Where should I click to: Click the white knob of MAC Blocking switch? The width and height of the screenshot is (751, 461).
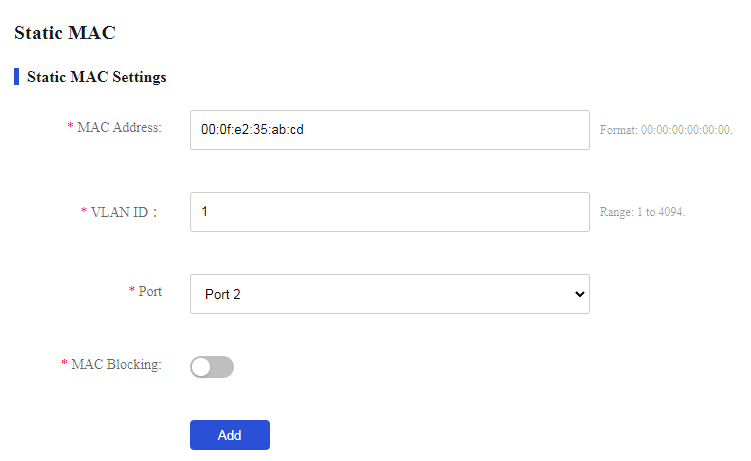click(201, 367)
